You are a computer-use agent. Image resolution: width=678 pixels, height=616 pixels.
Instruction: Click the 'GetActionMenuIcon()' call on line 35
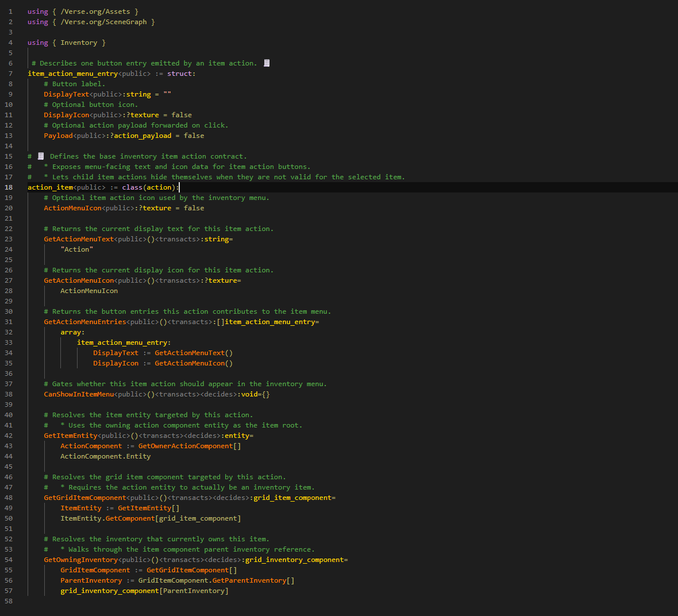[x=194, y=363]
